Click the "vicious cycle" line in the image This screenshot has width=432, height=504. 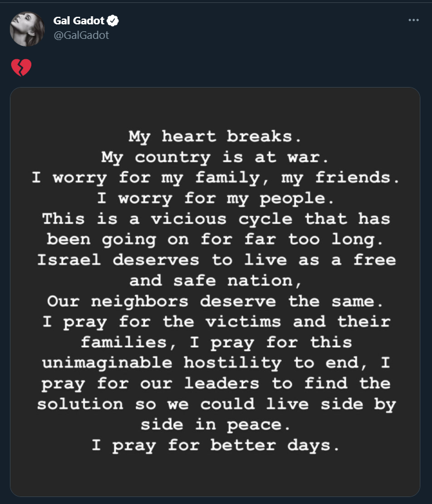click(x=215, y=219)
